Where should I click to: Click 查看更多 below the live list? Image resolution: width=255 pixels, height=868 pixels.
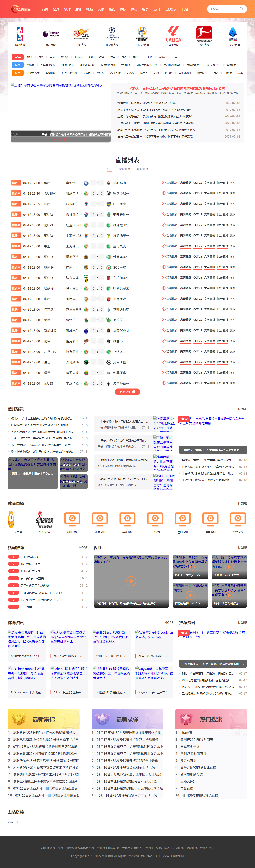(127, 392)
